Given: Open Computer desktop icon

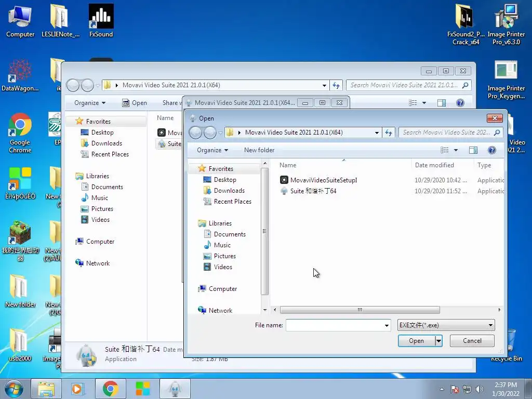Looking at the screenshot, I should 20,21.
